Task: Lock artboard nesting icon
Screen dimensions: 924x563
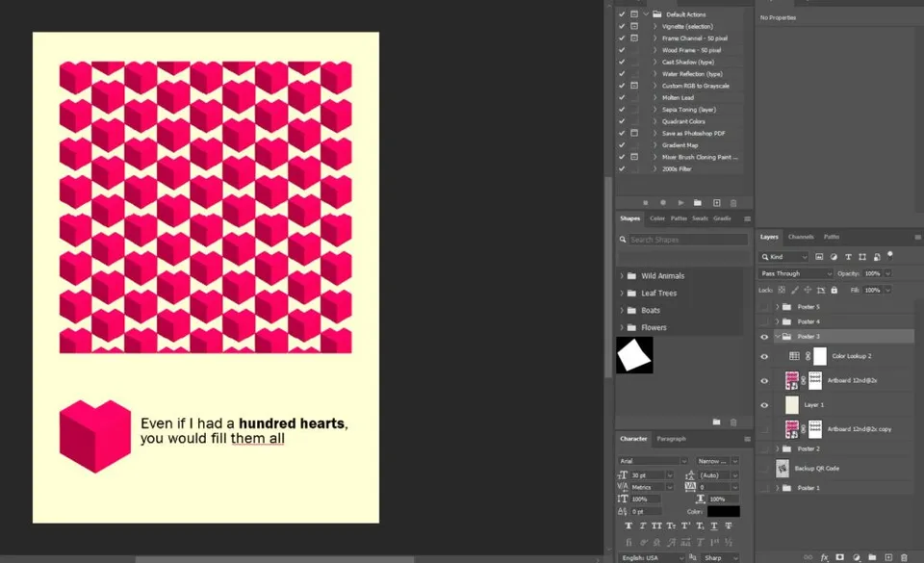Action: pyautogui.click(x=821, y=290)
